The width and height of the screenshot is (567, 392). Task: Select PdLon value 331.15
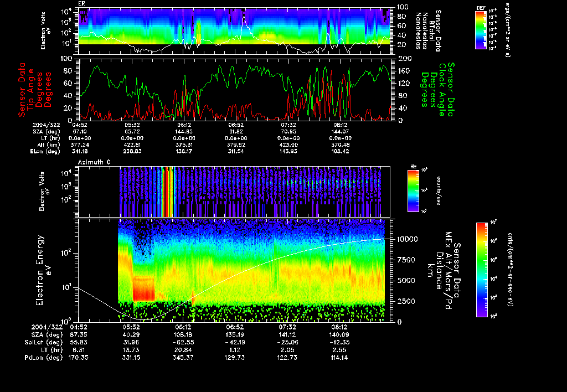pyautogui.click(x=131, y=358)
